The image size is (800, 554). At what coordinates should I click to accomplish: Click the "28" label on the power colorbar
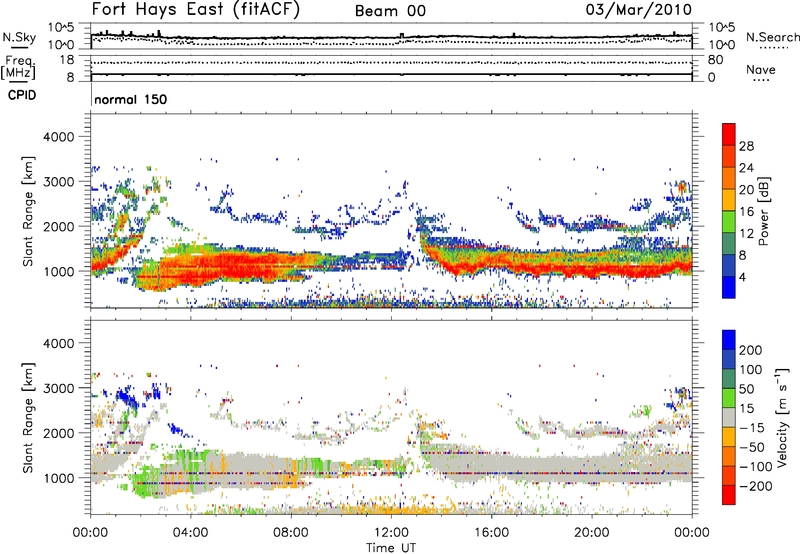tap(746, 146)
